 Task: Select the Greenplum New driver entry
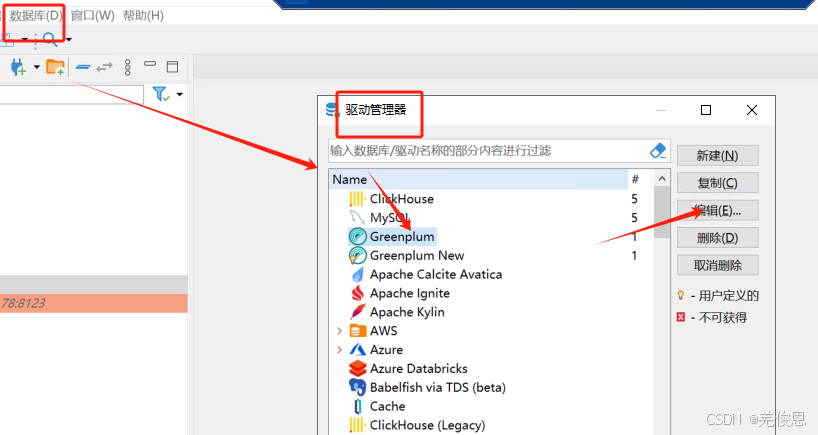(417, 256)
